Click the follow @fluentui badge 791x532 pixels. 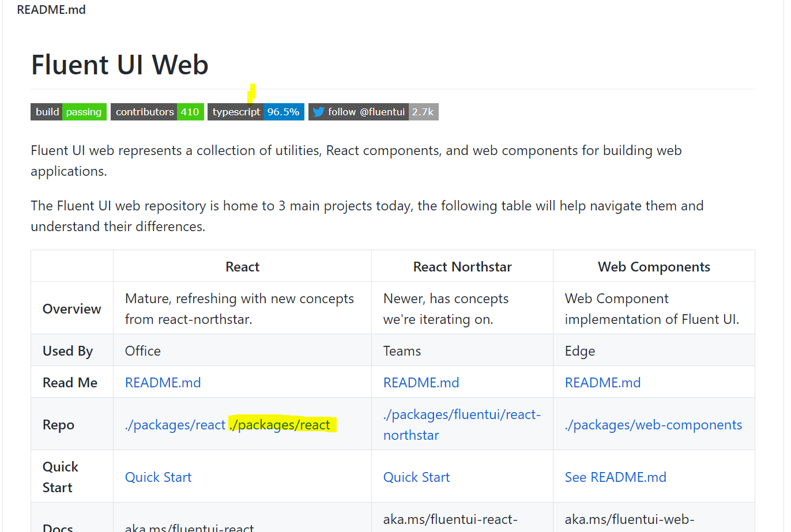pyautogui.click(x=366, y=112)
